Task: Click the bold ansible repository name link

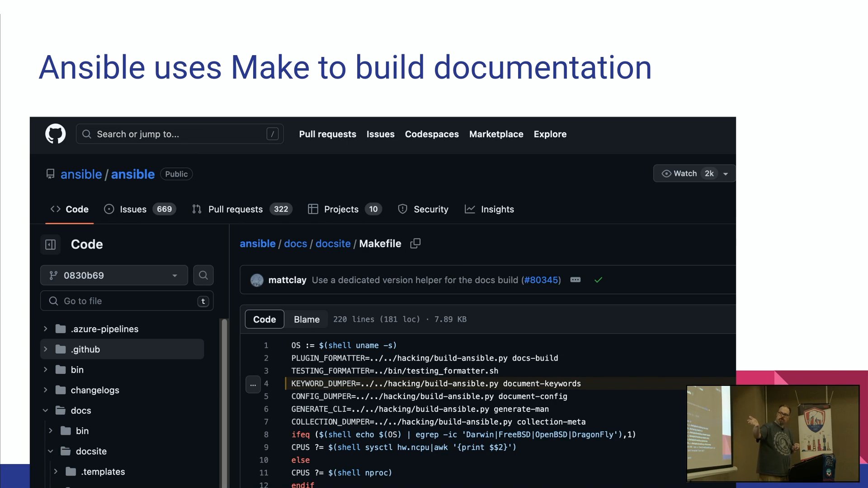Action: tap(133, 174)
